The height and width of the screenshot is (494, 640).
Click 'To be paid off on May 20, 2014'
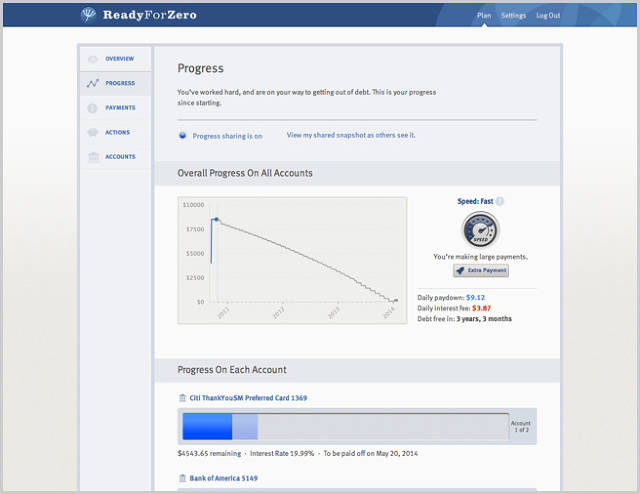click(371, 454)
